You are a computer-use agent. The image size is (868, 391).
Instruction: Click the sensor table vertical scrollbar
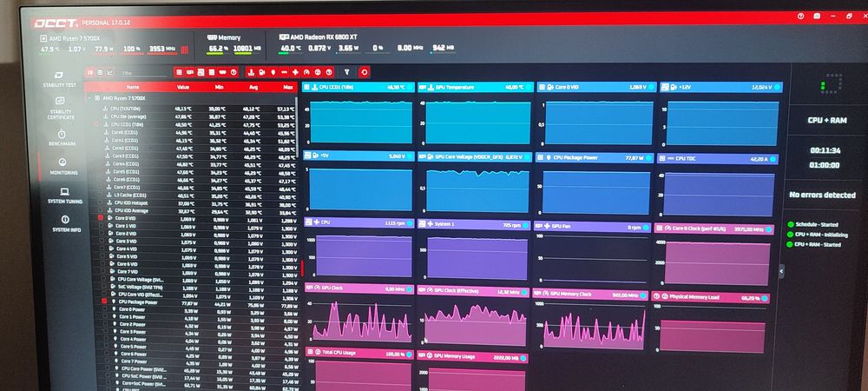coord(297,128)
